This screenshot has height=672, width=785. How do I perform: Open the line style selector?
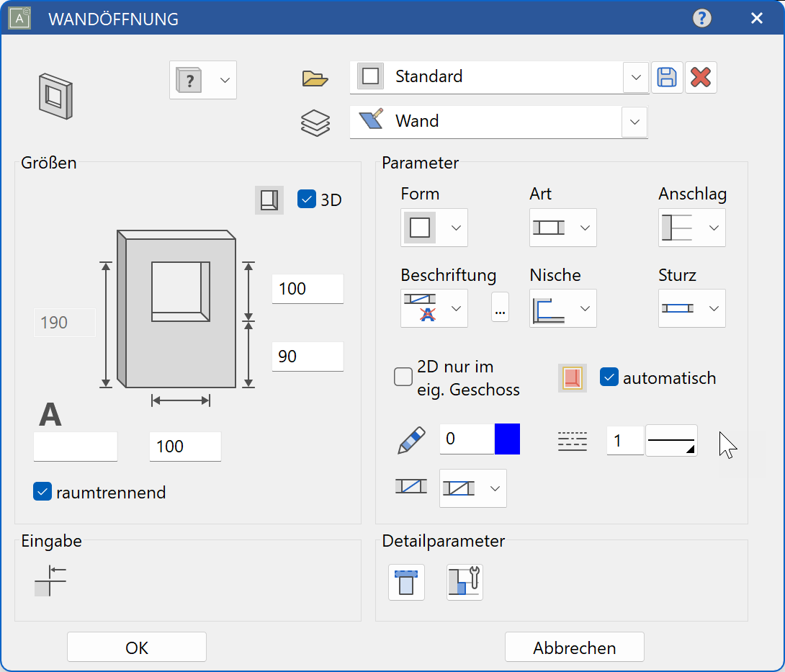point(671,441)
